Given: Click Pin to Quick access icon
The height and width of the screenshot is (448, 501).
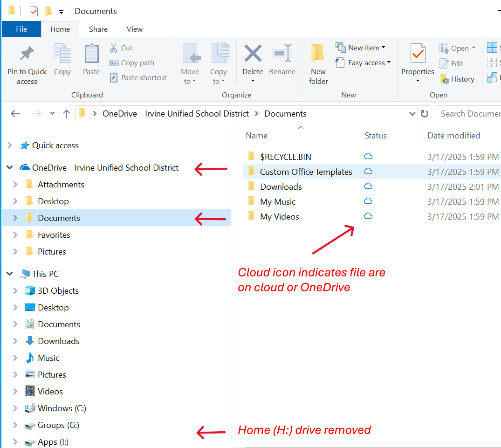Looking at the screenshot, I should point(27,53).
